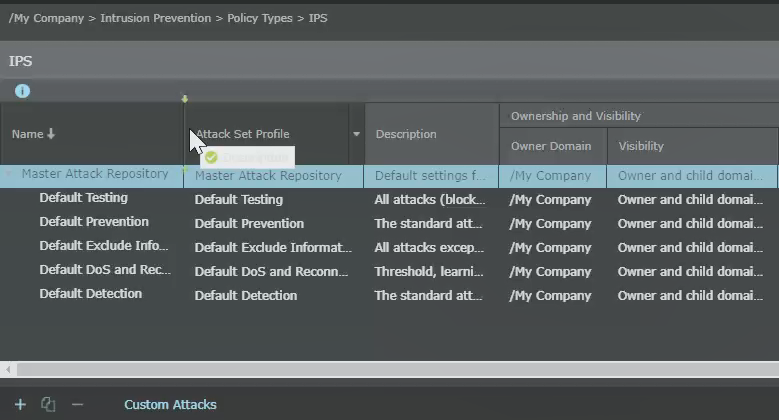
Task: Delete policy using the minus icon
Action: (77, 405)
